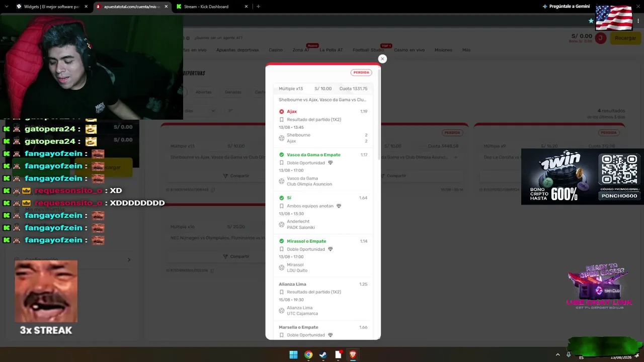Click the Cuota 1331.75 value in the popup
The image size is (644, 362).
[353, 88]
